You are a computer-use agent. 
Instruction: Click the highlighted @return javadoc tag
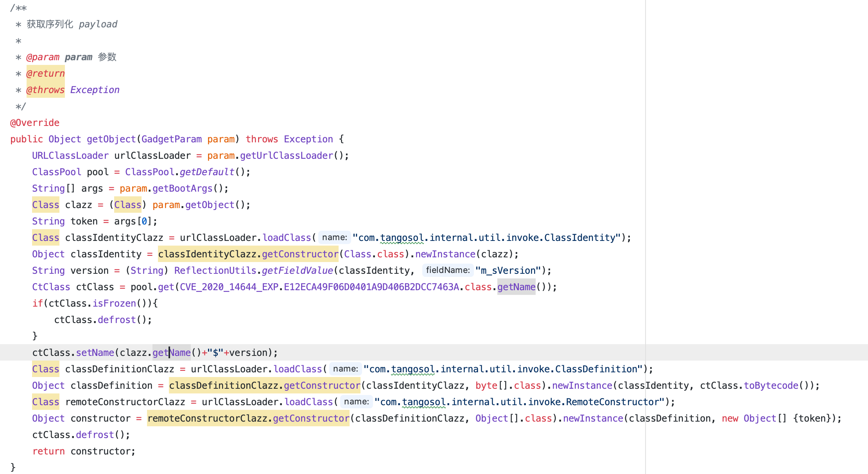point(45,74)
